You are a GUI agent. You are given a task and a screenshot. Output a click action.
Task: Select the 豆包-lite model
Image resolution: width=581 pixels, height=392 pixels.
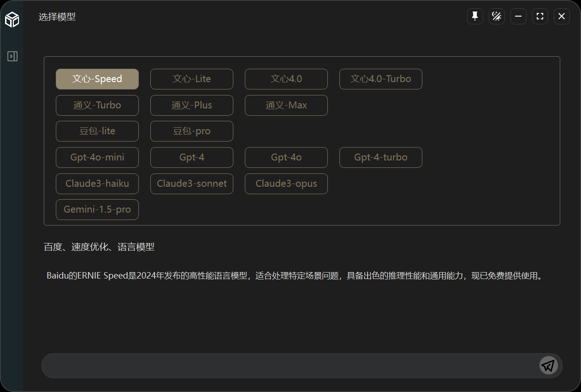point(97,131)
